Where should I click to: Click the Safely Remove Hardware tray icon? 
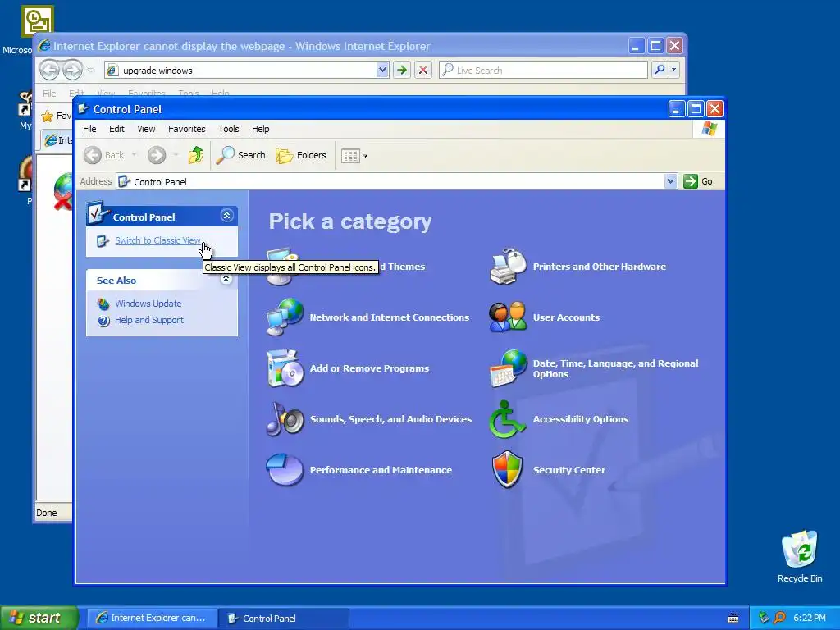(764, 618)
